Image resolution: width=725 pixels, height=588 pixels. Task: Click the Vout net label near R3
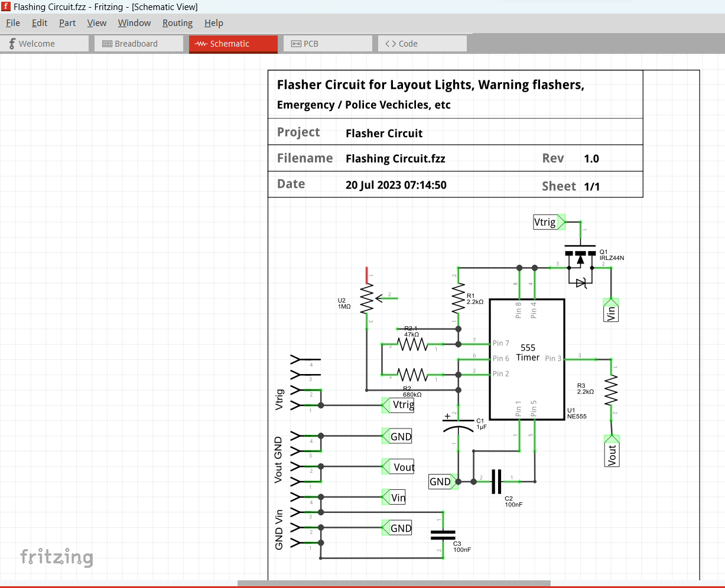coord(612,454)
